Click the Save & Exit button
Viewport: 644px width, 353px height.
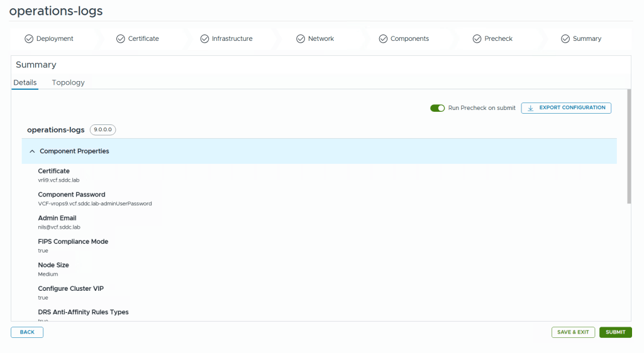(x=573, y=332)
